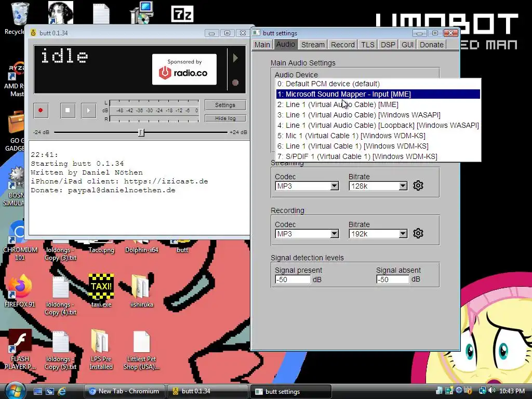This screenshot has height=399, width=532.
Task: Click the radio.co sponsor banner
Action: tap(184, 69)
